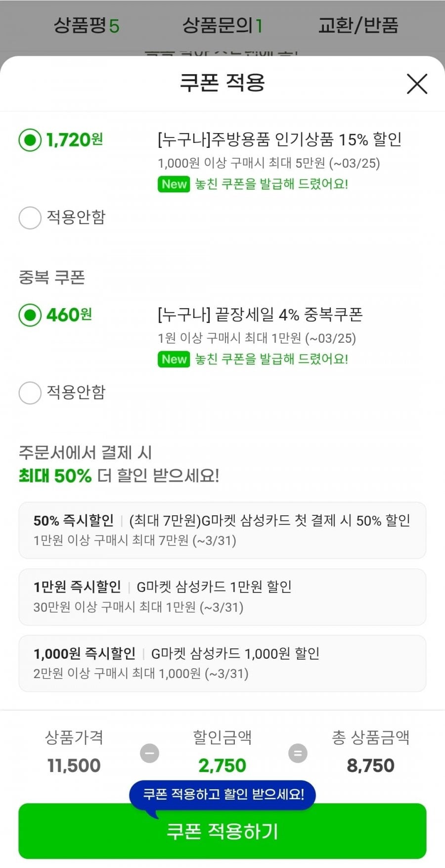Screen dimensions: 445x868
Task: Click the gray equals circle icon
Action: (x=298, y=753)
